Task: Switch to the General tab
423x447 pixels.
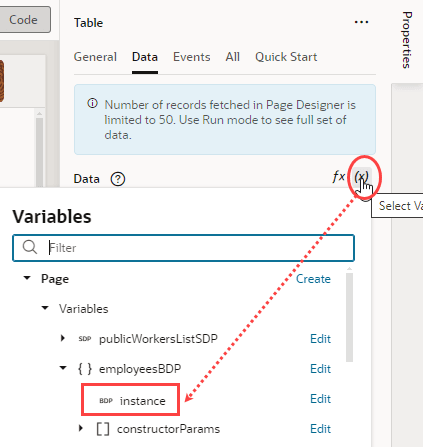Action: pos(95,57)
